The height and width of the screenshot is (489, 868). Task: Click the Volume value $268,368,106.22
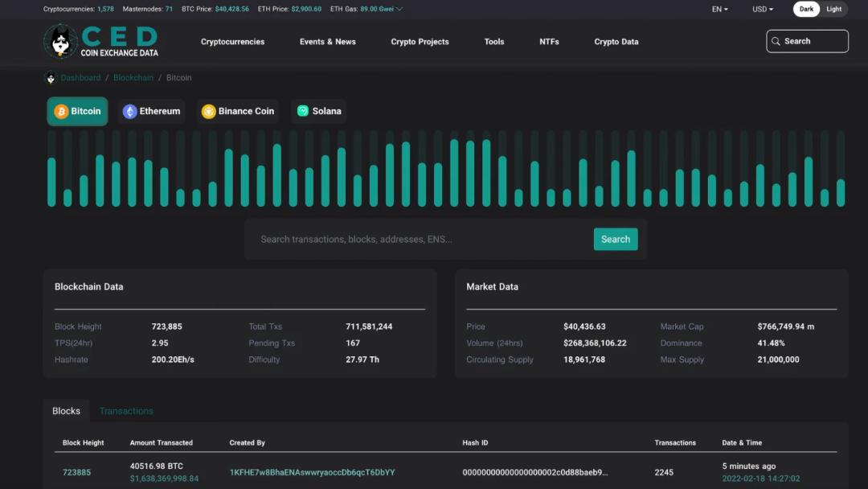click(x=595, y=343)
